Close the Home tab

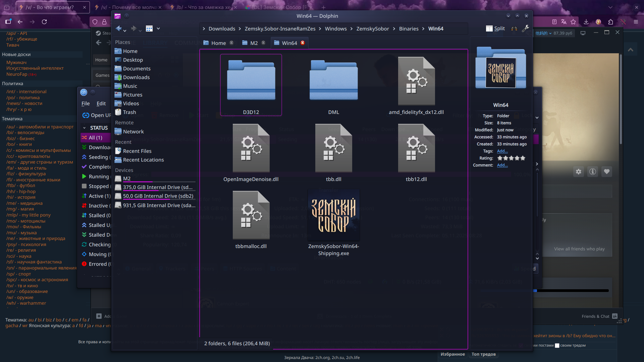coord(231,43)
